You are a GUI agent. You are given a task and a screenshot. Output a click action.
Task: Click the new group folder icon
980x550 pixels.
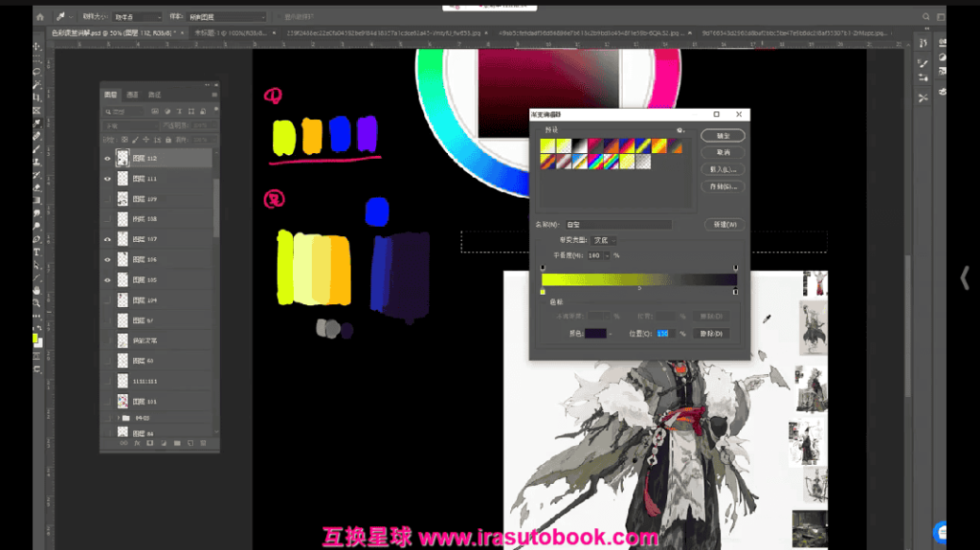click(177, 443)
